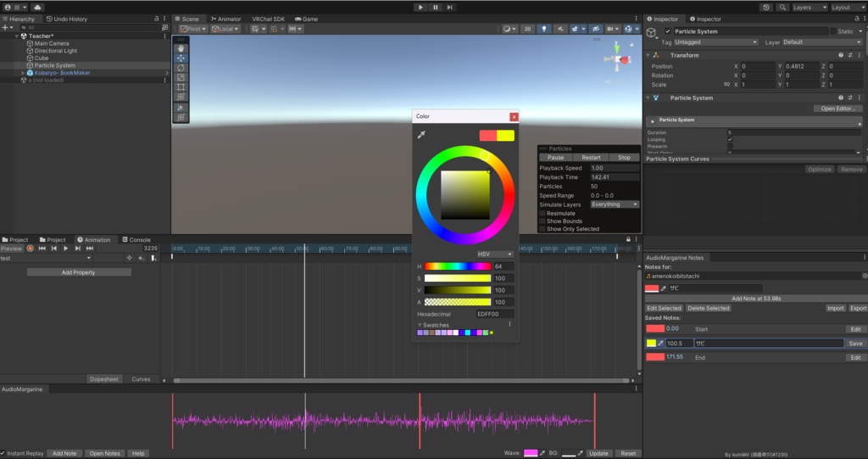Click Open Editor... button
Viewport: 868px width, 459px height.
838,109
